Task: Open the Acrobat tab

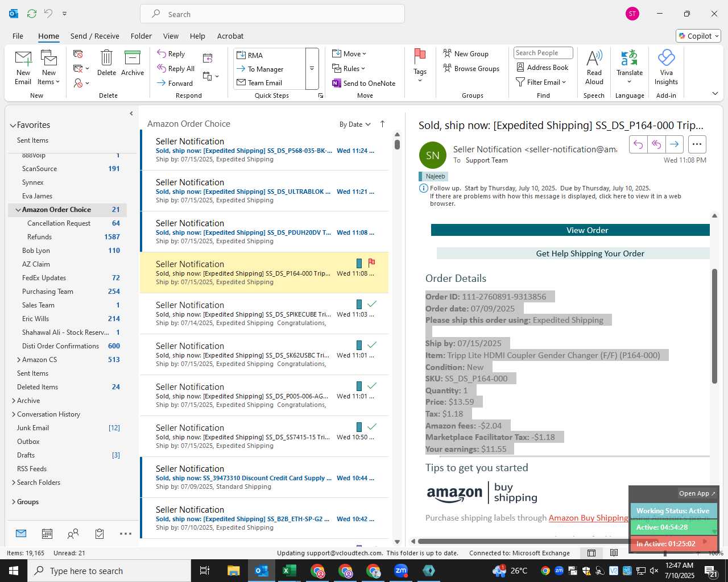Action: (x=230, y=36)
